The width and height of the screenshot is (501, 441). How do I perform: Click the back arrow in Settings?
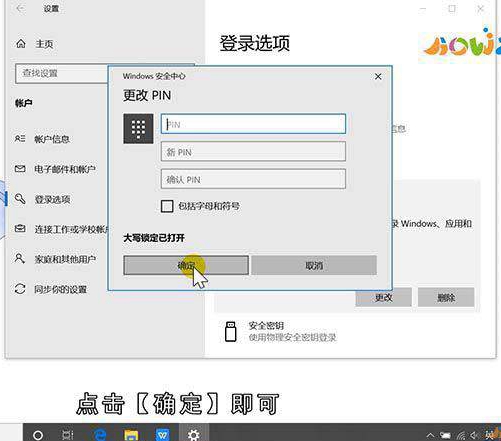pos(21,8)
